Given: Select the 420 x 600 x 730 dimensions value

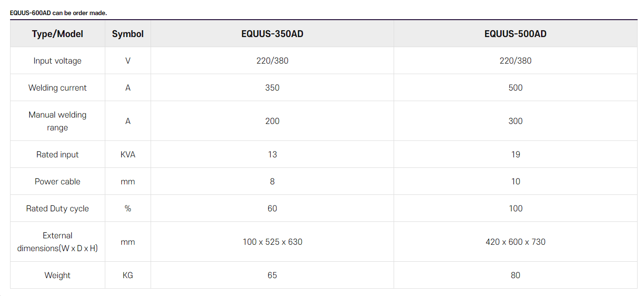Looking at the screenshot, I should (515, 242).
